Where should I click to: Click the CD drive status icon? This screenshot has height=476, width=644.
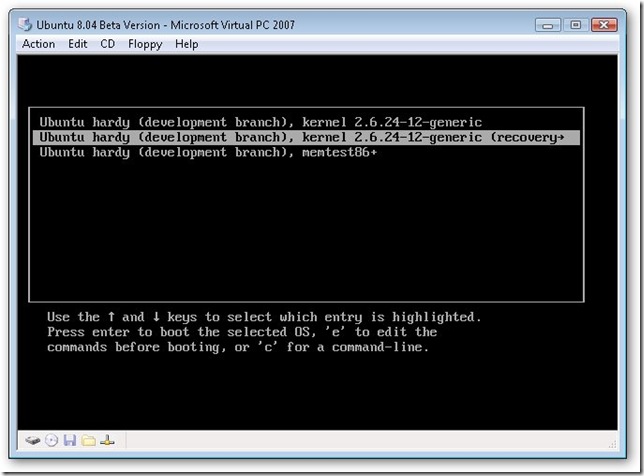(52, 440)
